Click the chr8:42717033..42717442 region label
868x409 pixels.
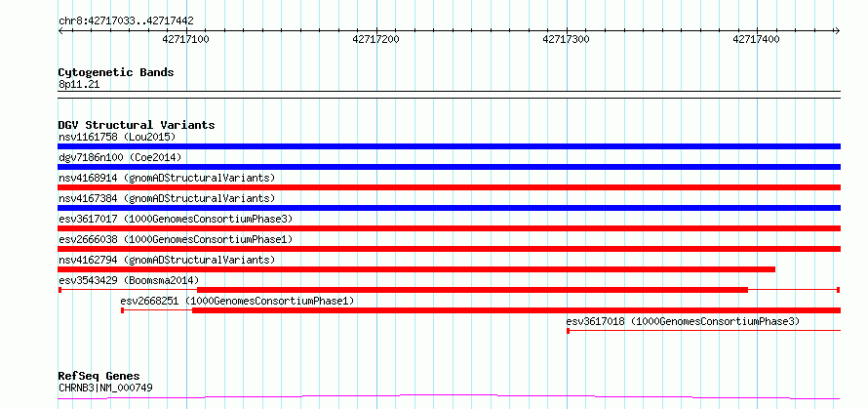126,21
